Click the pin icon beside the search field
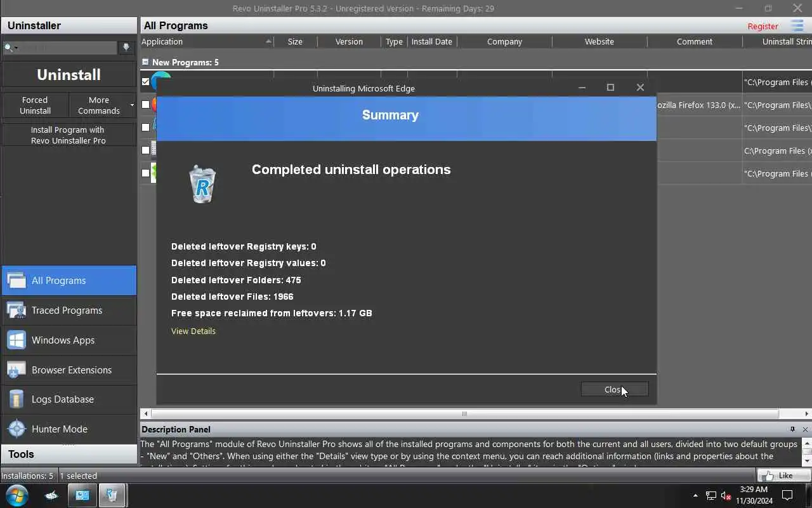This screenshot has height=508, width=812. [126, 47]
